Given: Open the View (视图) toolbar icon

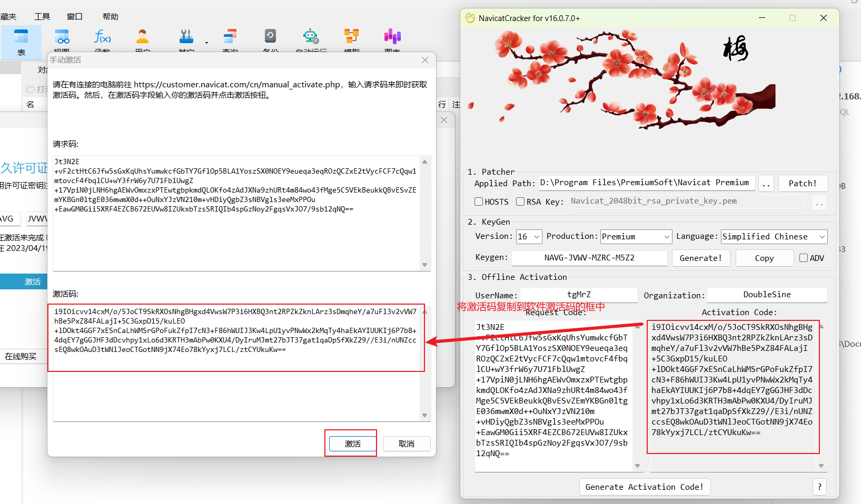Looking at the screenshot, I should tap(62, 38).
